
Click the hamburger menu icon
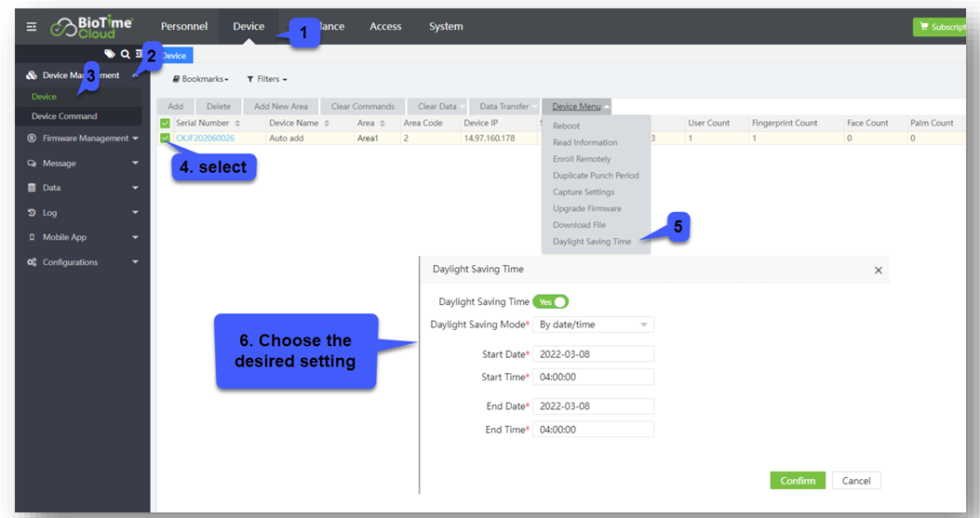tap(32, 27)
